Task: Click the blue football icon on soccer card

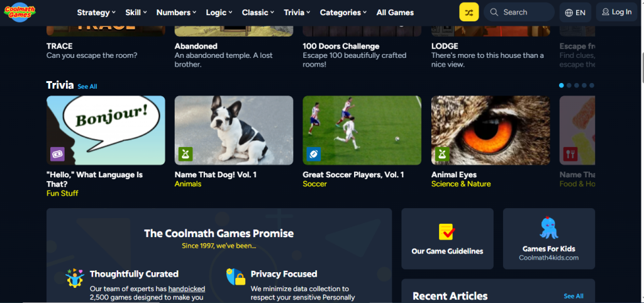Action: pos(314,154)
